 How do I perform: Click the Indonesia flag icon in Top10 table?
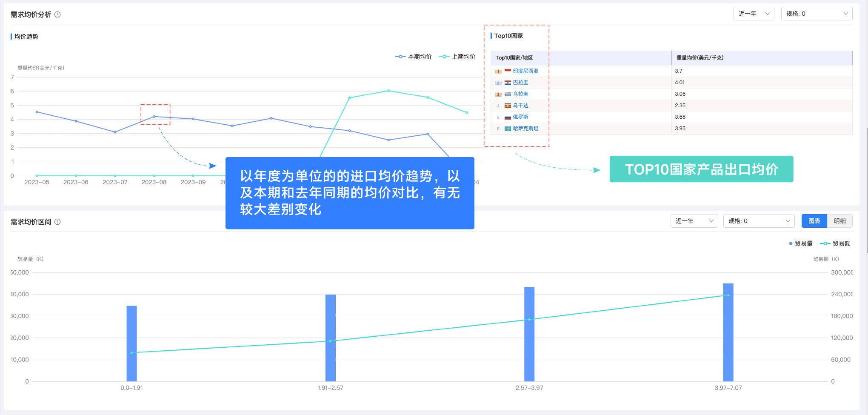pyautogui.click(x=508, y=71)
